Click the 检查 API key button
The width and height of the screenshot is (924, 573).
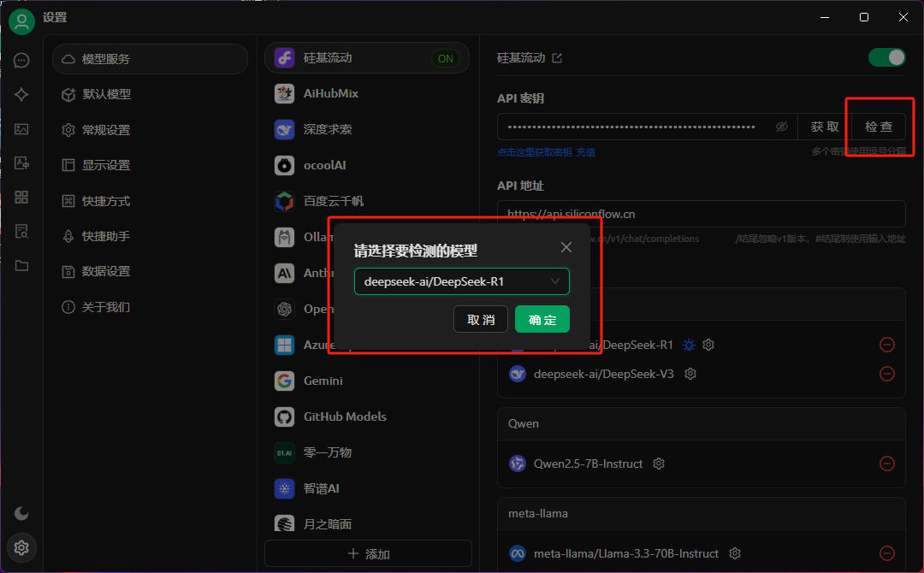pos(879,127)
